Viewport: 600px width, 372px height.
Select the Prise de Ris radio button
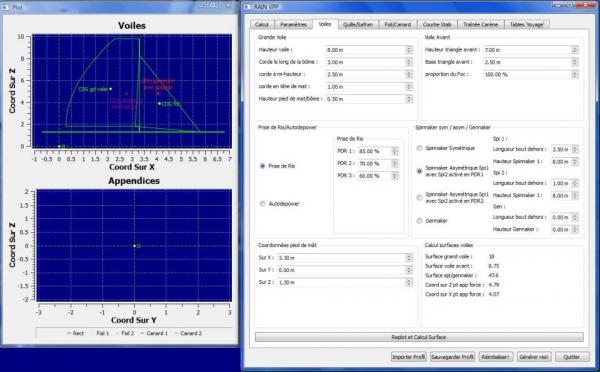[262, 166]
